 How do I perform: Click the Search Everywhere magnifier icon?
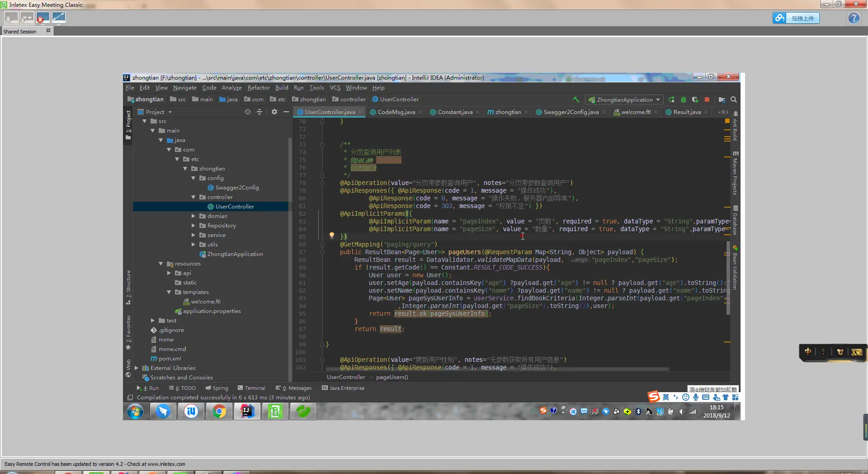click(x=734, y=100)
